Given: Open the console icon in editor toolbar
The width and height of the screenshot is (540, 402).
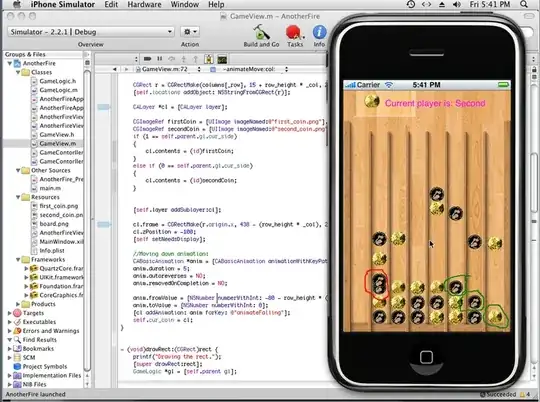Looking at the screenshot, I should (222, 59).
